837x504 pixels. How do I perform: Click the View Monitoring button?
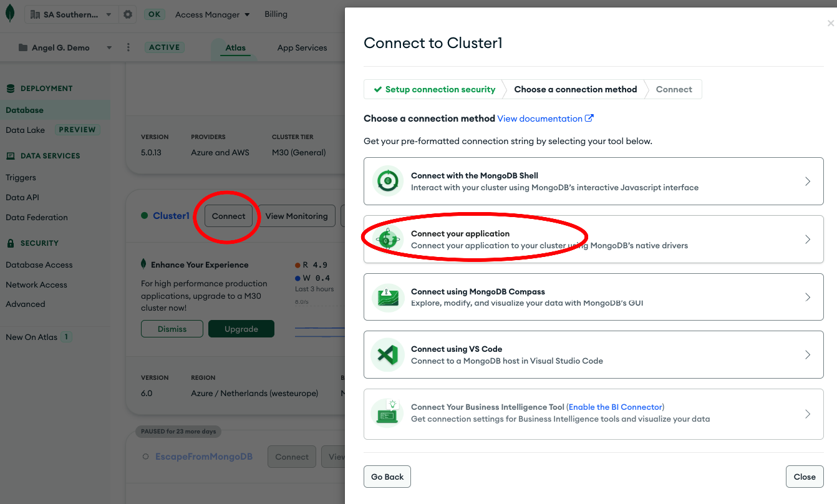pyautogui.click(x=296, y=216)
